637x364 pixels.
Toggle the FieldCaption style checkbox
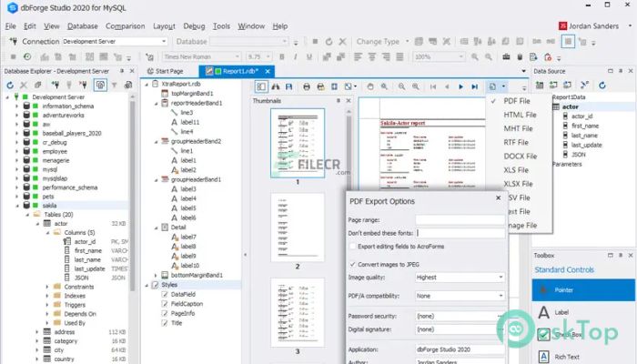pyautogui.click(x=165, y=304)
